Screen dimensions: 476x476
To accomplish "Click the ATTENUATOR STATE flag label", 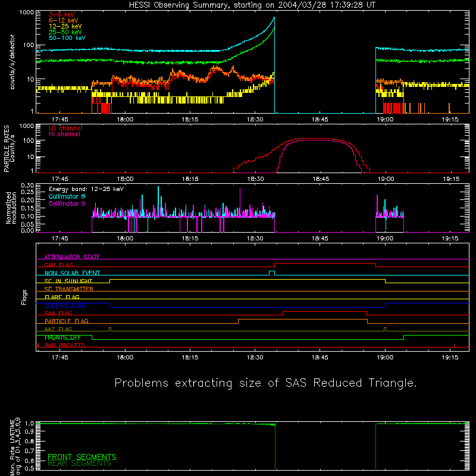I will click(x=72, y=257).
